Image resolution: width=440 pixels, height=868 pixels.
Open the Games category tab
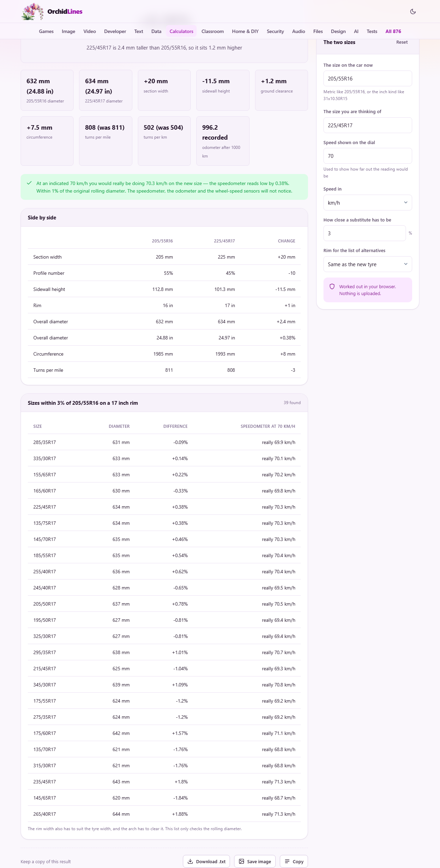46,31
